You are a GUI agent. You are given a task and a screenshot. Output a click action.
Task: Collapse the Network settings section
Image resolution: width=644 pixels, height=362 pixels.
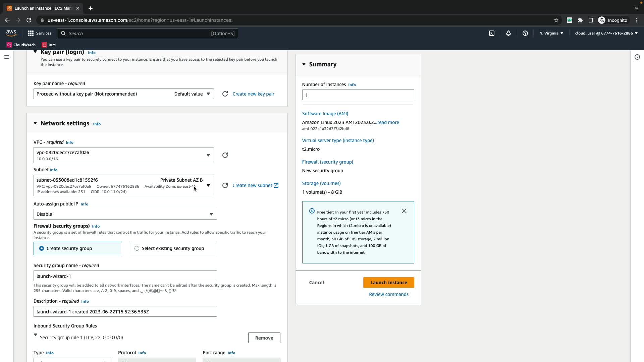pyautogui.click(x=35, y=123)
